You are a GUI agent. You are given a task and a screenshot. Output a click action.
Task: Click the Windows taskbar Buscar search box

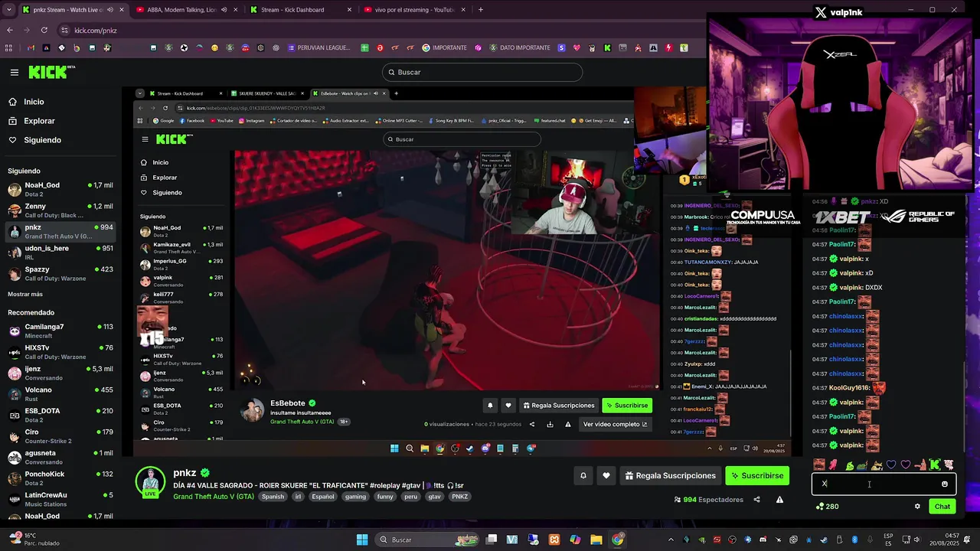[x=429, y=540]
